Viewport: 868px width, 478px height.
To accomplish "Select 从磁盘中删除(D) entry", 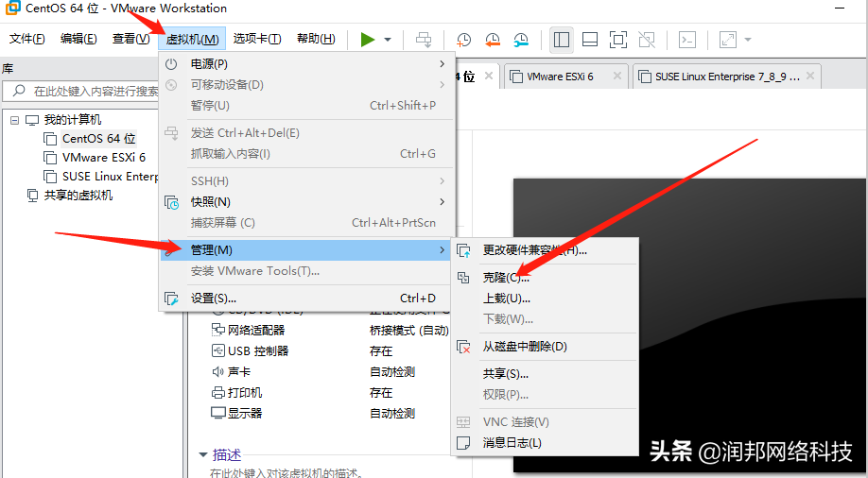I will pyautogui.click(x=546, y=347).
